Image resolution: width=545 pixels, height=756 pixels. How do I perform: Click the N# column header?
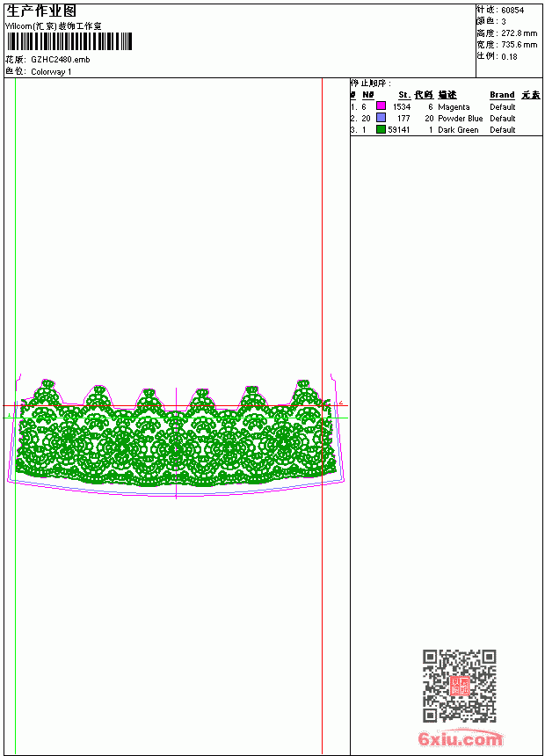368,95
